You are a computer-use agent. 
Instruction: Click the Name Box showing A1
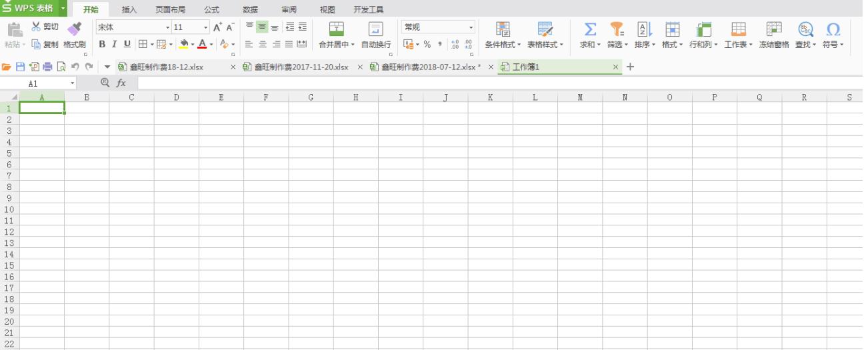(39, 83)
